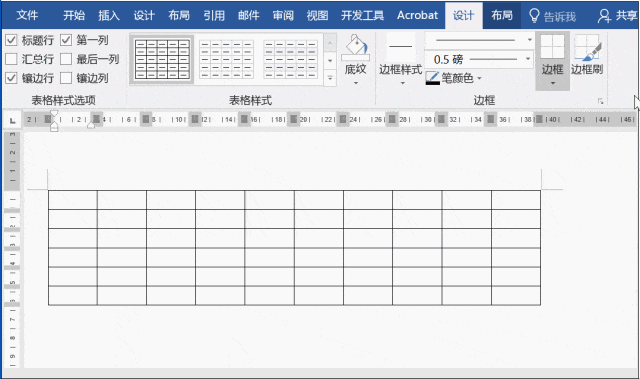The image size is (640, 379).
Task: Switch to the Acrobat tab
Action: tap(417, 16)
